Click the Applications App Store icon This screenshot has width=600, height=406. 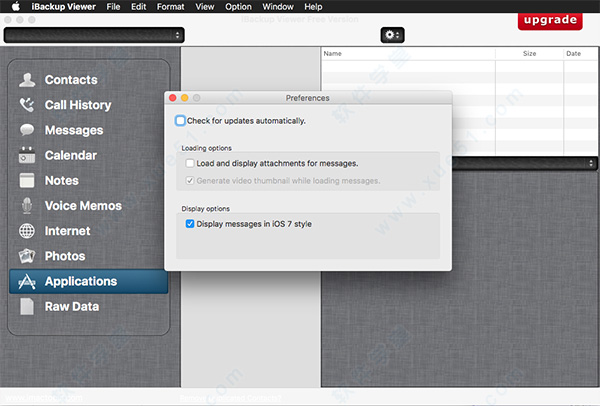(x=27, y=282)
